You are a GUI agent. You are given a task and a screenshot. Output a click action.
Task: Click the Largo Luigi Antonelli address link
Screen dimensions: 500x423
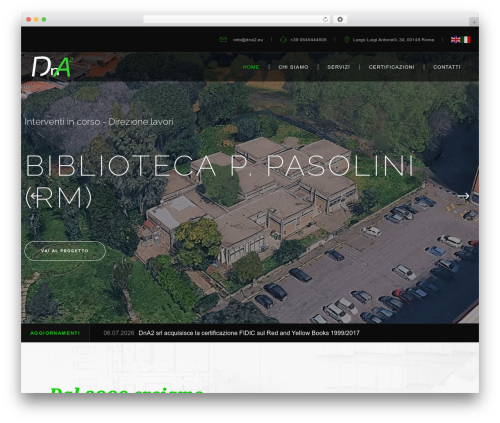[x=393, y=40]
